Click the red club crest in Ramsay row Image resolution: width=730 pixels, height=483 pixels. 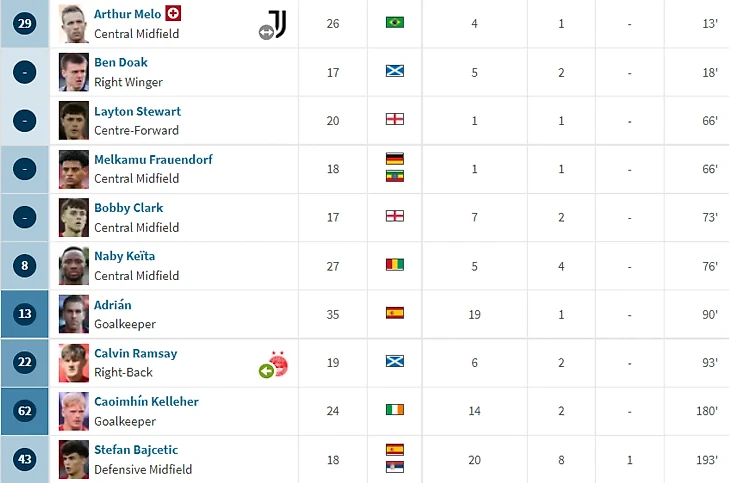279,363
